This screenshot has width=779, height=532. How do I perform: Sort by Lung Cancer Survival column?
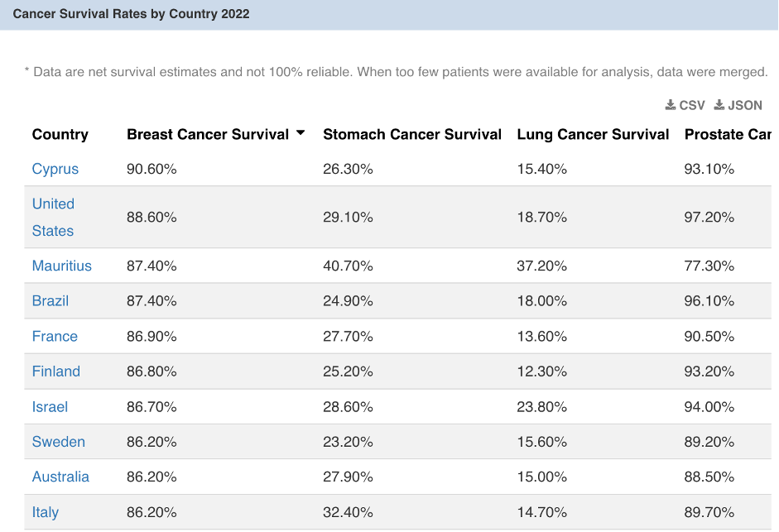(x=593, y=134)
